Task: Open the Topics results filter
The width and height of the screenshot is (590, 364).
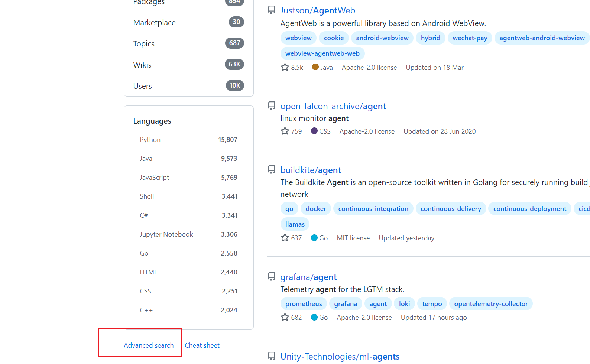Action: point(189,43)
